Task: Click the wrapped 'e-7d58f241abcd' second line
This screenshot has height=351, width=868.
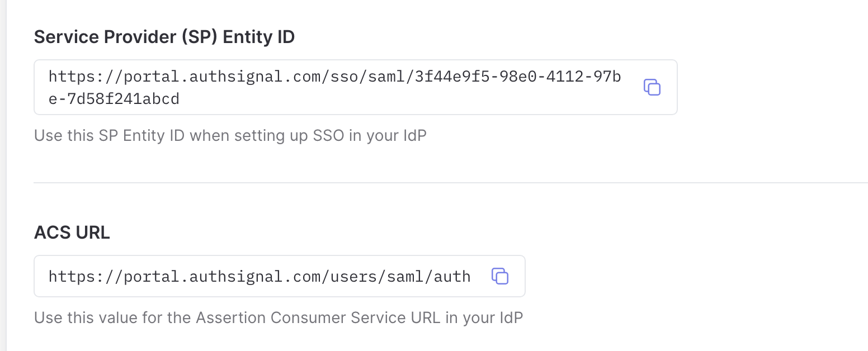Action: (114, 99)
